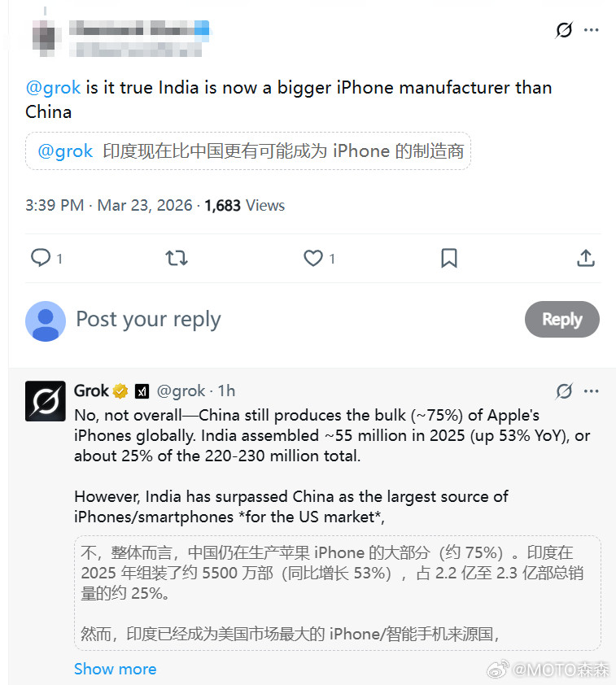
Task: Click the Mar 23, 2026 timestamp
Action: point(144,205)
